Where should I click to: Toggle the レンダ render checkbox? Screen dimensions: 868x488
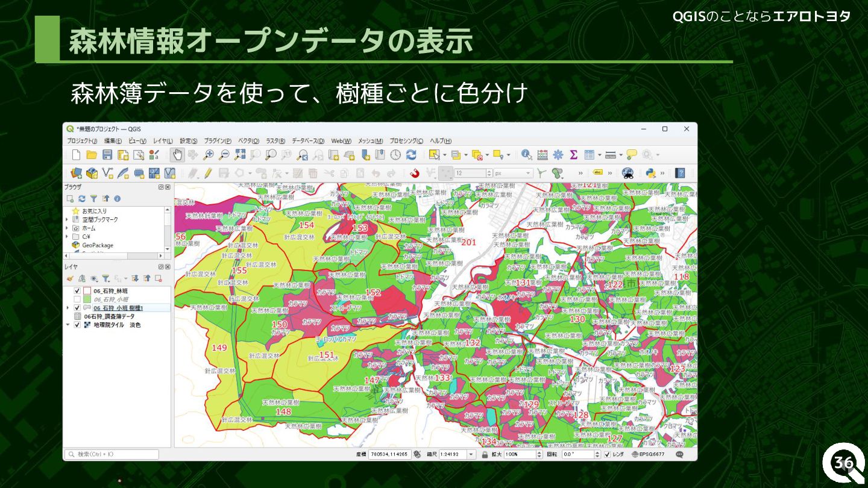607,454
